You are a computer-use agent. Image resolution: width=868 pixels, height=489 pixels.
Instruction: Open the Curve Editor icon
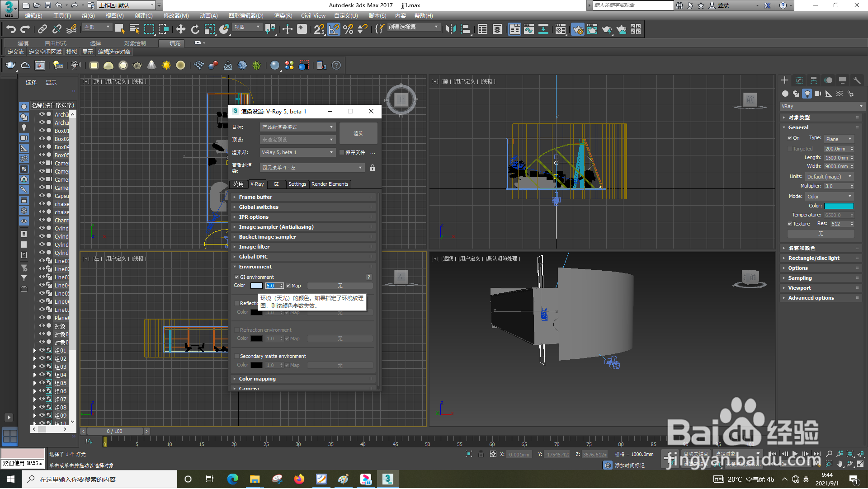[x=529, y=29]
